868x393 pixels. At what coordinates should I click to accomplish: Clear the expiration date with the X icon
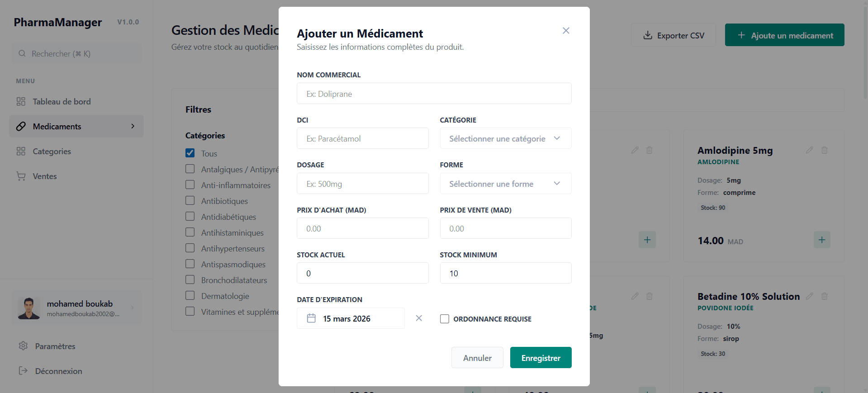[x=419, y=318]
